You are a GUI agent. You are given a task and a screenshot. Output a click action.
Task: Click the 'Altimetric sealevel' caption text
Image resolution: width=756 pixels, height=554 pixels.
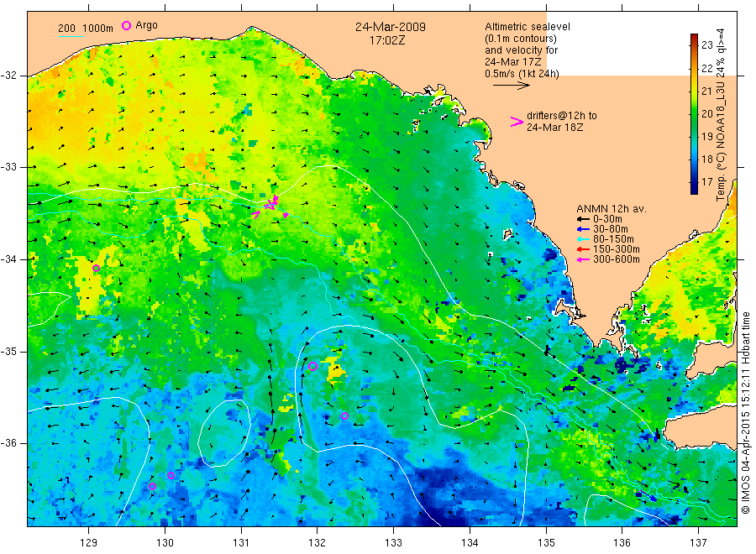[x=527, y=27]
